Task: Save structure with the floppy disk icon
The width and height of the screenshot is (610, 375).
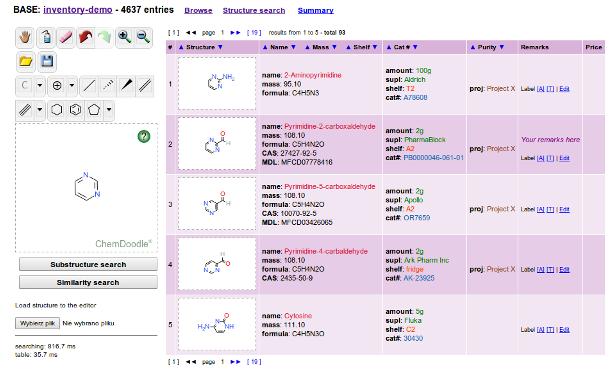Action: (47, 61)
